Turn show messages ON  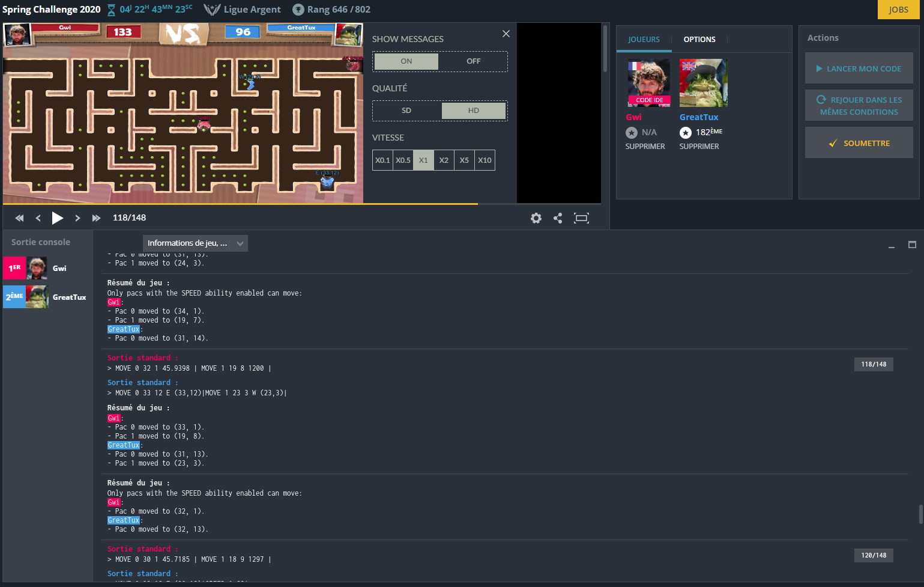[x=406, y=61]
